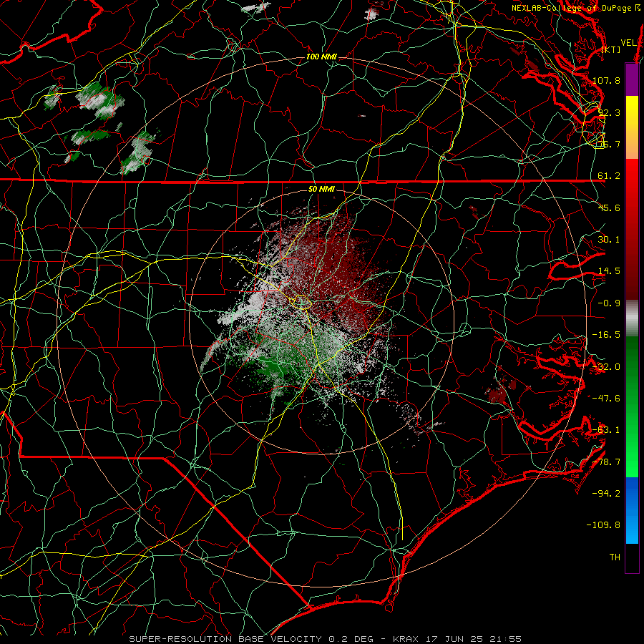
Task: Select the -32.0 legend value
Action: point(606,367)
